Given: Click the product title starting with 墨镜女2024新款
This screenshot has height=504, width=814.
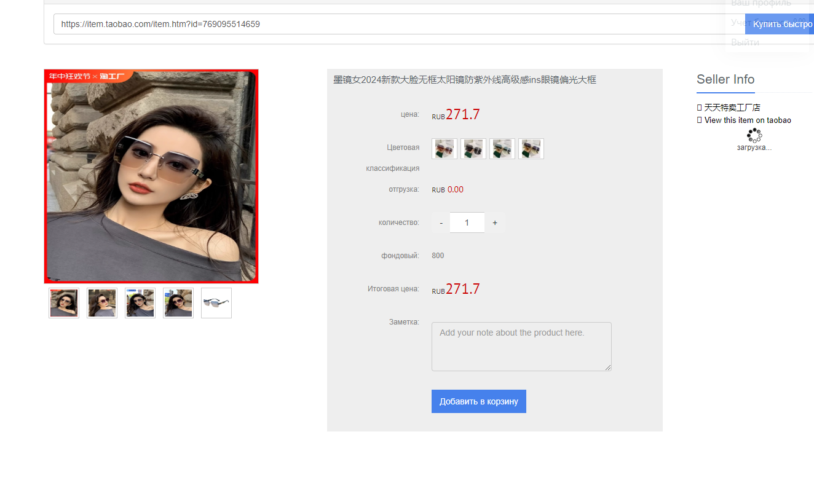Looking at the screenshot, I should point(465,80).
